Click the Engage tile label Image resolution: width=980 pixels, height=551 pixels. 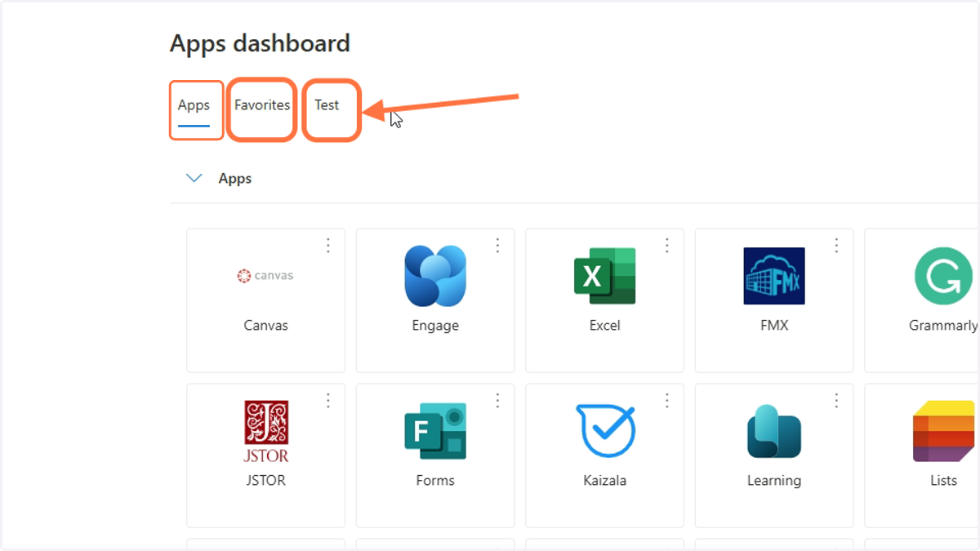[435, 326]
